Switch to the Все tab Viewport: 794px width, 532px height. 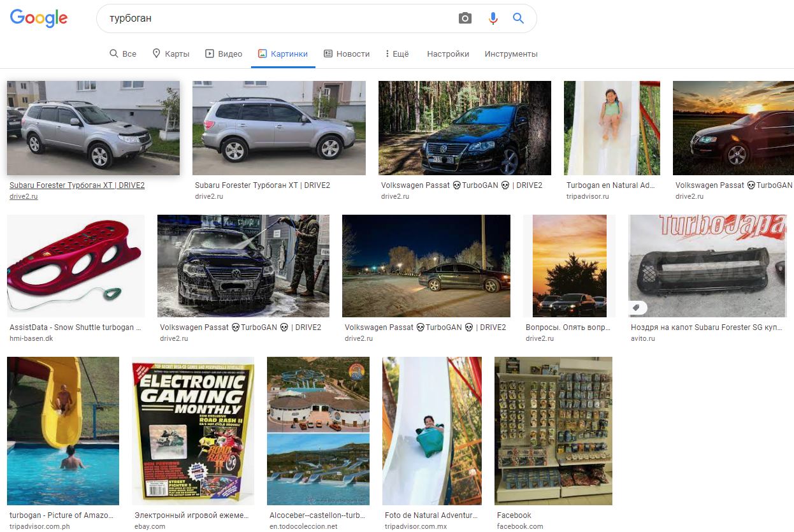pos(123,54)
